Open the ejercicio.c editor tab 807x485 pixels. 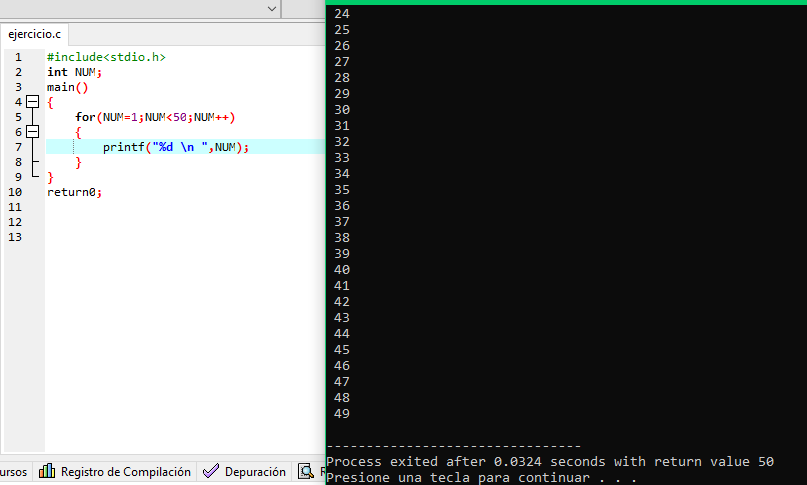(34, 34)
